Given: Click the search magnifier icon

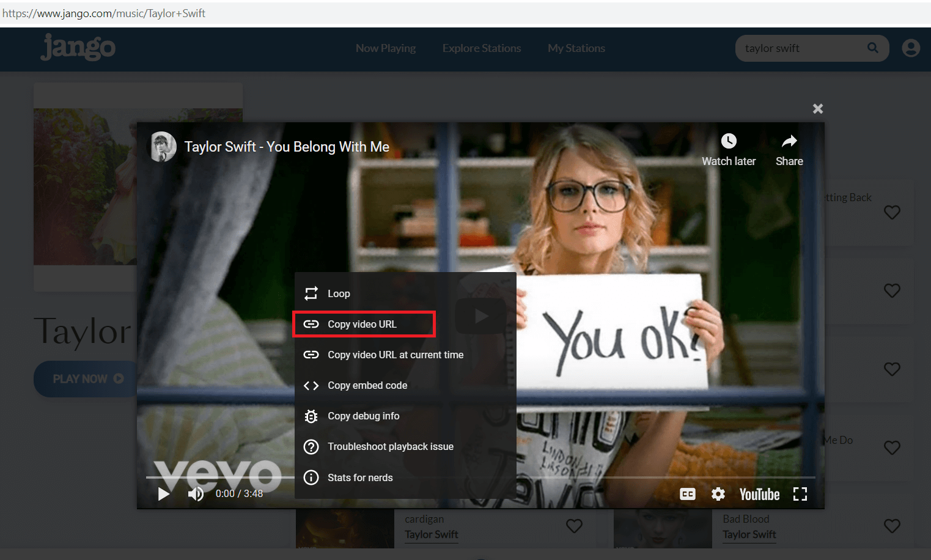Looking at the screenshot, I should 873,48.
